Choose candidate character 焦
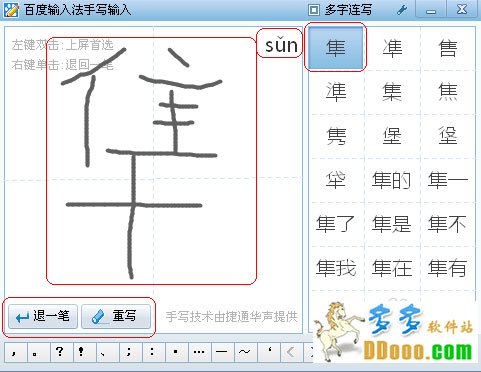The width and height of the screenshot is (481, 372). pyautogui.click(x=448, y=91)
